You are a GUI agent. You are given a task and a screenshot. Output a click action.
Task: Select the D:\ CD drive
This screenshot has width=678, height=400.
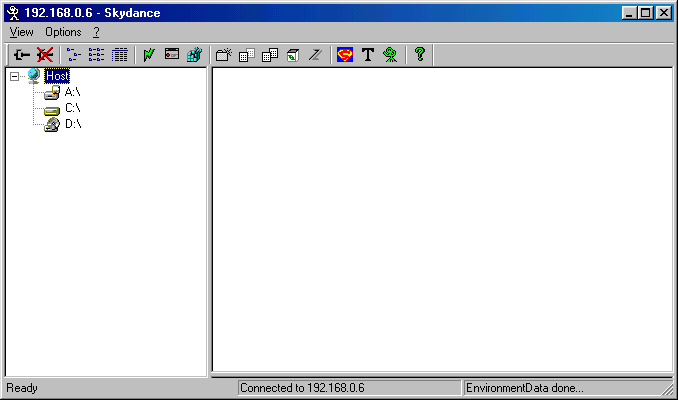tap(72, 124)
